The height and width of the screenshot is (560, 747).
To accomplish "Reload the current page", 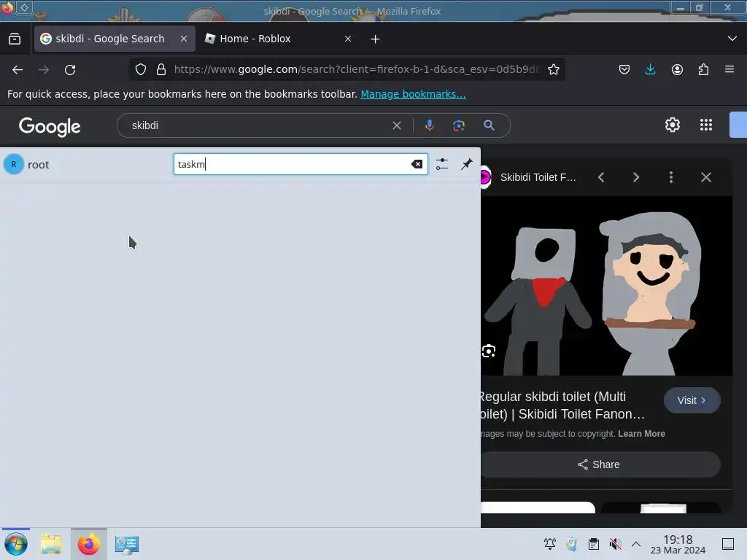I will click(x=70, y=70).
